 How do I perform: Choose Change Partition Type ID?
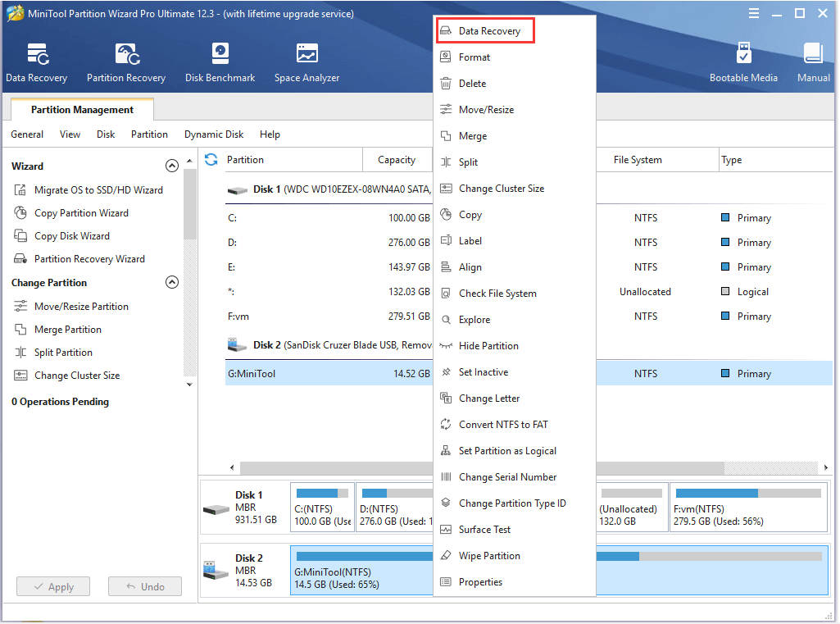click(x=515, y=503)
